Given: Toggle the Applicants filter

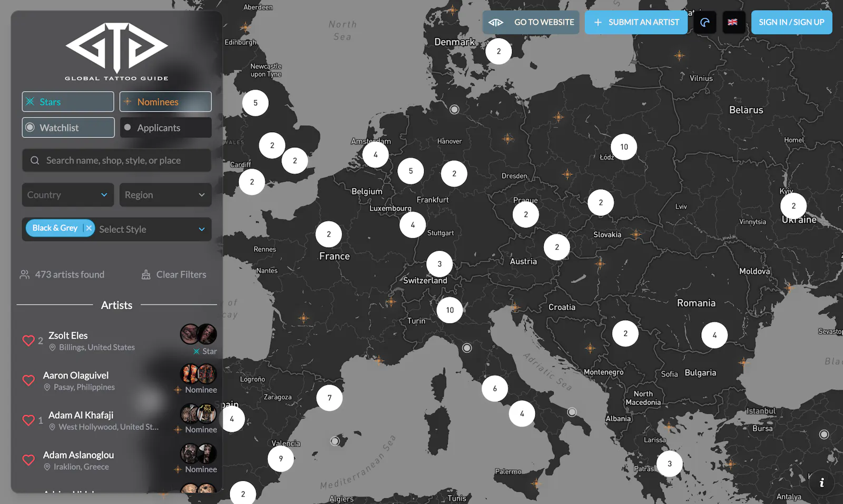Looking at the screenshot, I should pyautogui.click(x=165, y=127).
